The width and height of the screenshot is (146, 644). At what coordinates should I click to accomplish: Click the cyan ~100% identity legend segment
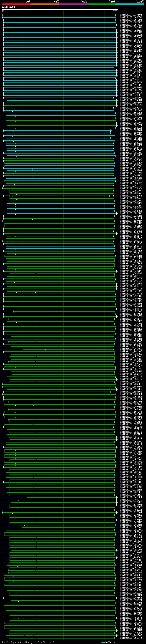click(130, 4)
